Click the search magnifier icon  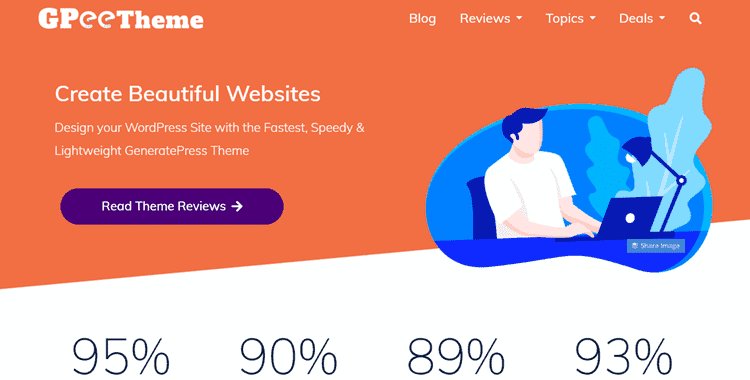click(x=695, y=19)
